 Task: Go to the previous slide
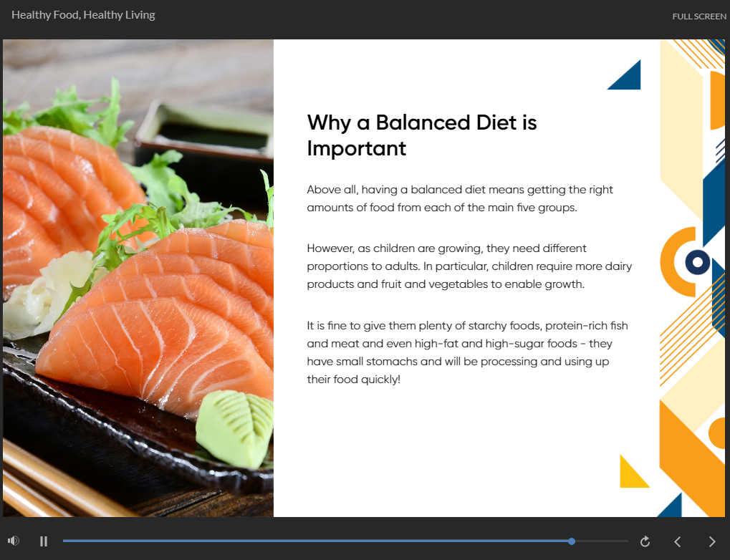(678, 541)
